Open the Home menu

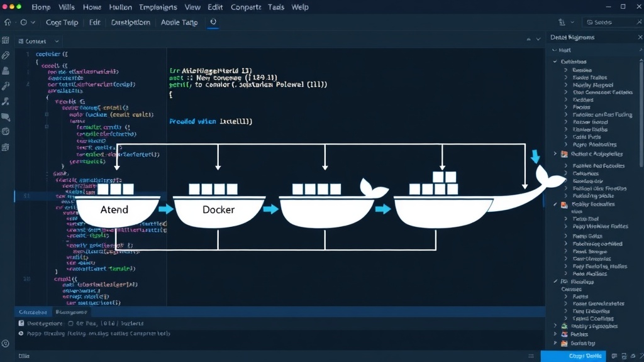point(92,8)
